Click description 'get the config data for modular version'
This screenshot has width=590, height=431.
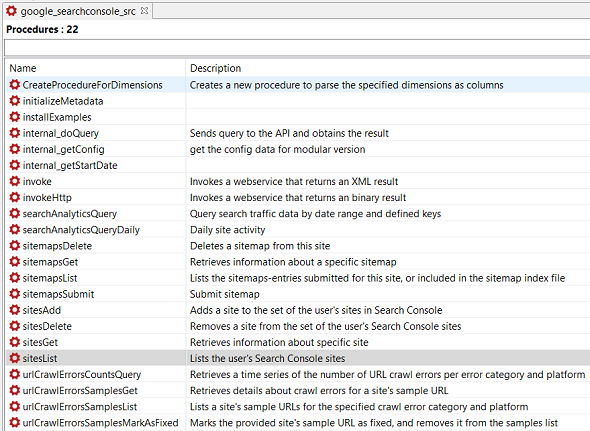(277, 149)
